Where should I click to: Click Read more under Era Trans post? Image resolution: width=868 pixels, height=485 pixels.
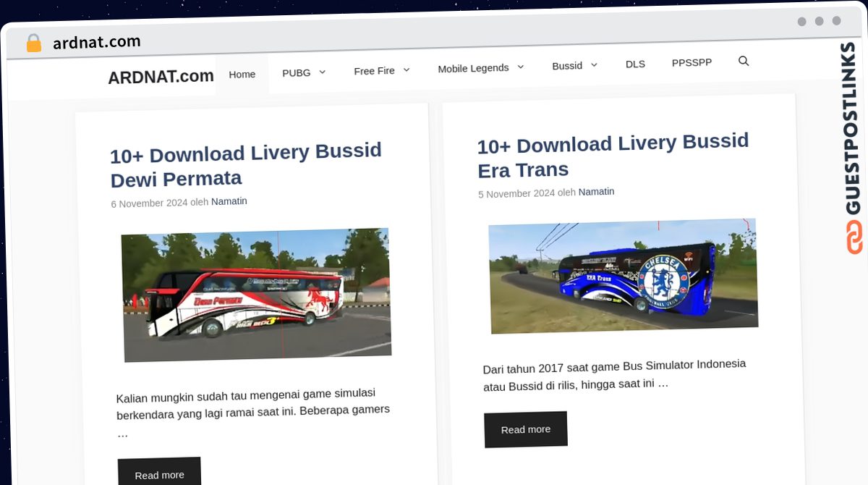526,429
